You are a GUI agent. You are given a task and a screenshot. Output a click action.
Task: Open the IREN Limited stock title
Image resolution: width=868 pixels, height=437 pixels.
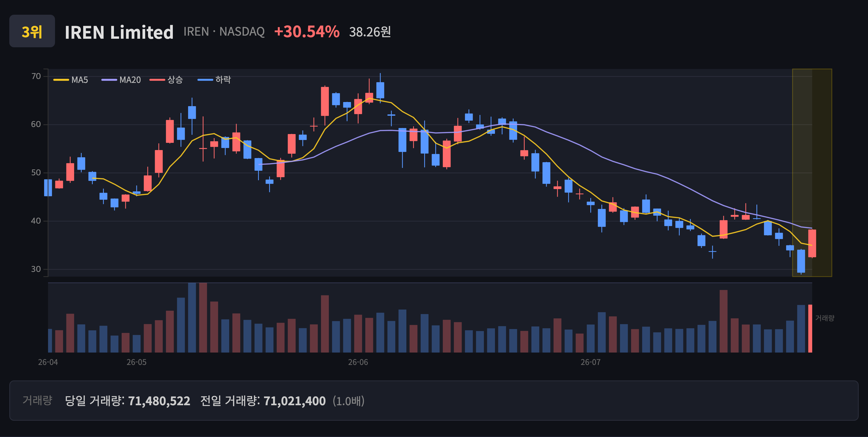pyautogui.click(x=119, y=32)
